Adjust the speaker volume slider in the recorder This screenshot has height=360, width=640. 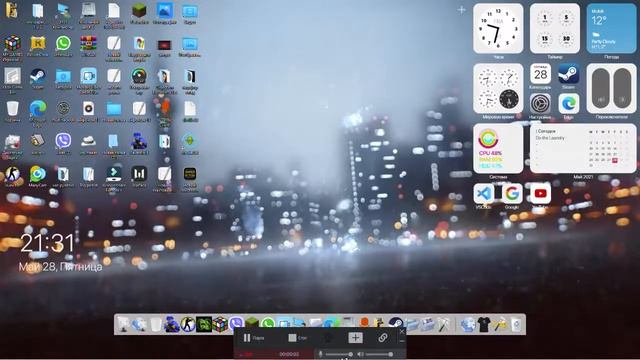(x=379, y=354)
